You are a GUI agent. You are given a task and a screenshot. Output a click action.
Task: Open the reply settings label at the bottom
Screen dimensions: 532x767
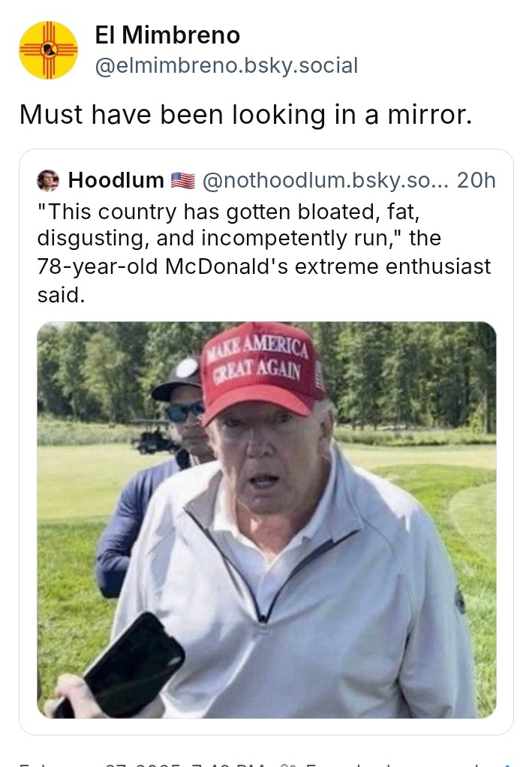click(401, 764)
